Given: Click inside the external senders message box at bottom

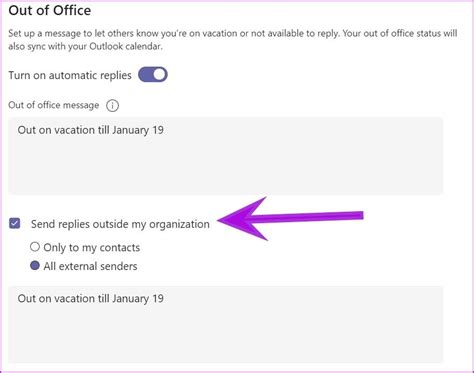Looking at the screenshot, I should [x=226, y=324].
